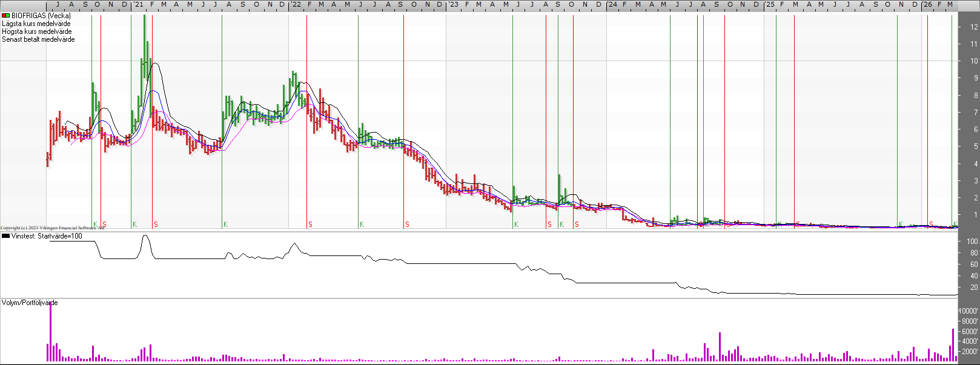Click the red-green BIOFRIGAS legend icon
The width and height of the screenshot is (980, 365).
point(6,16)
